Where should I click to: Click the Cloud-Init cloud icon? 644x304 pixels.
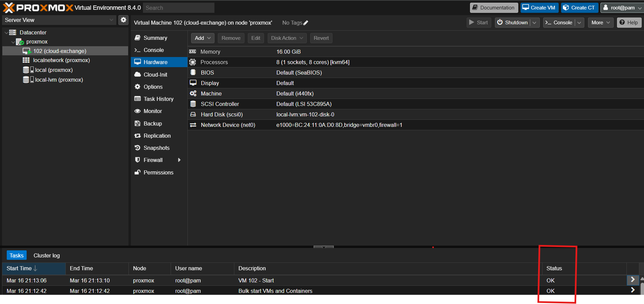pos(138,75)
